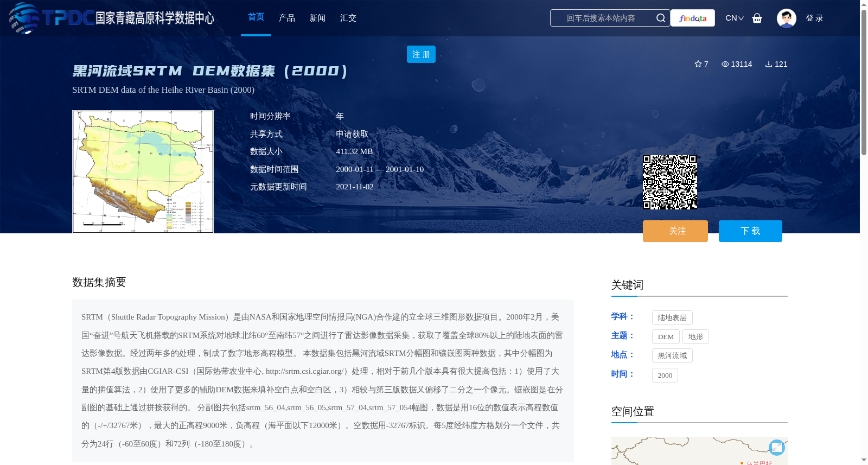Screen dimensions: 868x465
Task: Click the search magnifier icon
Action: click(661, 18)
